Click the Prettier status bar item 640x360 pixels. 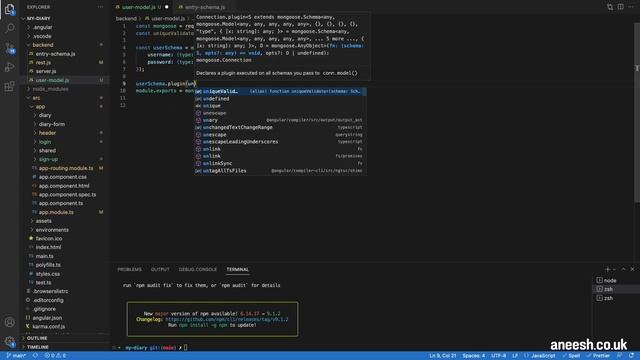click(598, 356)
